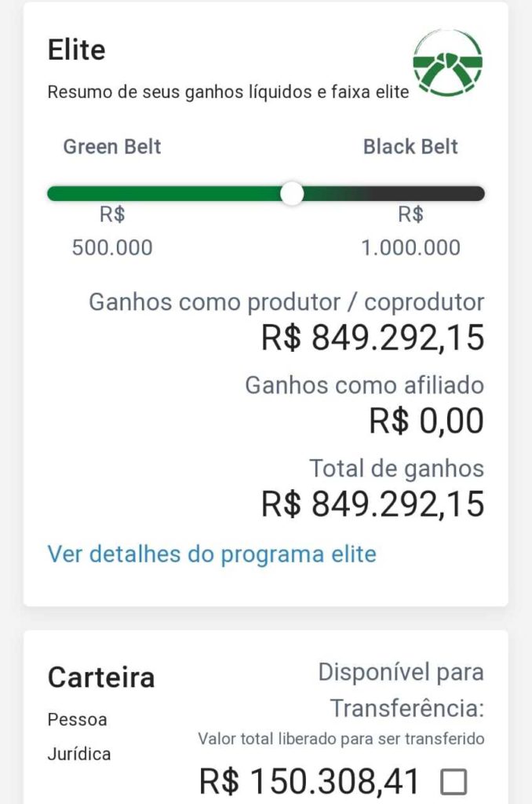Viewport: 532px width, 804px height.
Task: Click the white handle on the belt slider
Action: point(292,193)
